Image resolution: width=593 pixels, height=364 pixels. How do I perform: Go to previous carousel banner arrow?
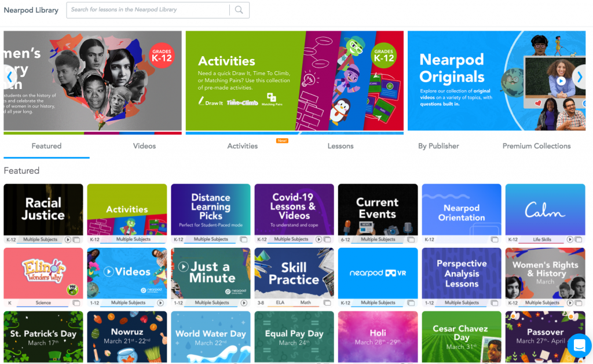9,77
